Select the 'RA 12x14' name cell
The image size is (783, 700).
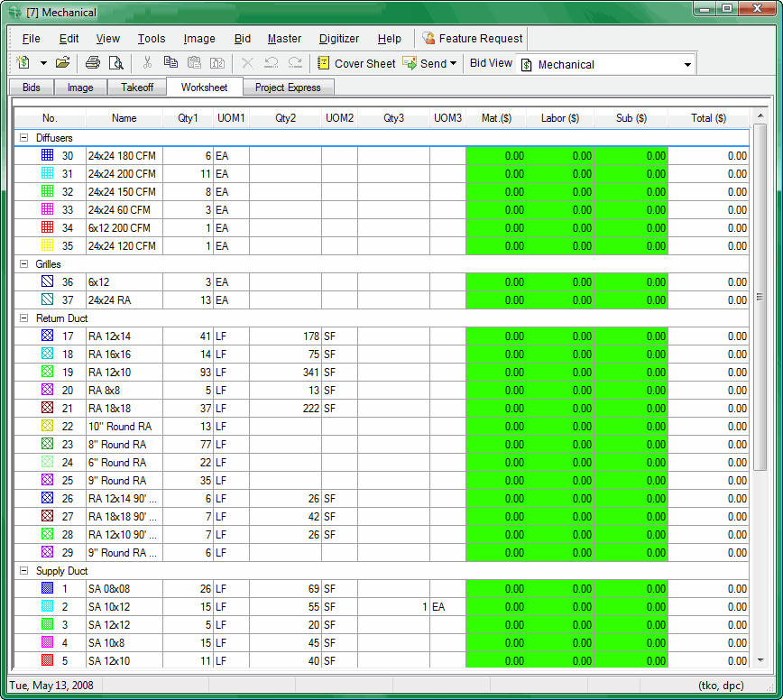124,336
